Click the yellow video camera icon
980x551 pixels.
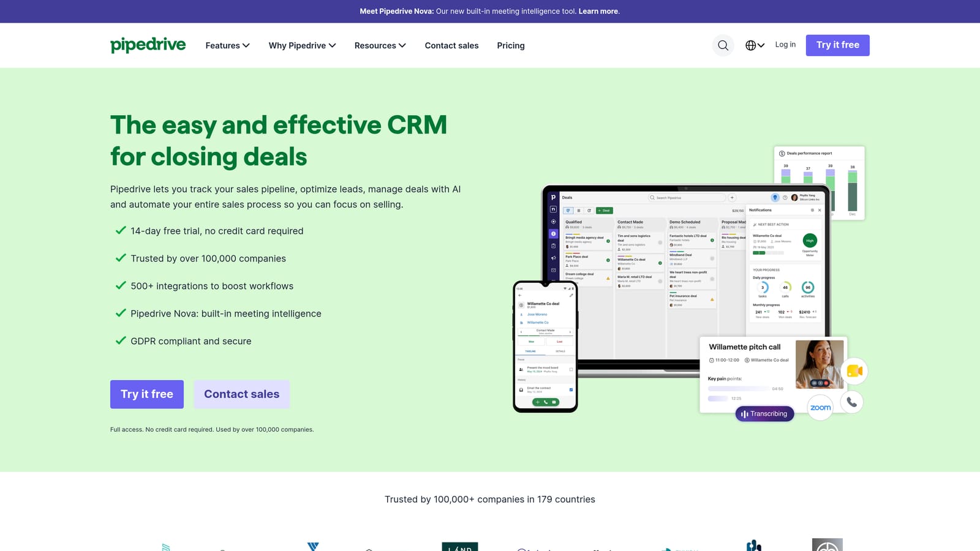tap(854, 371)
